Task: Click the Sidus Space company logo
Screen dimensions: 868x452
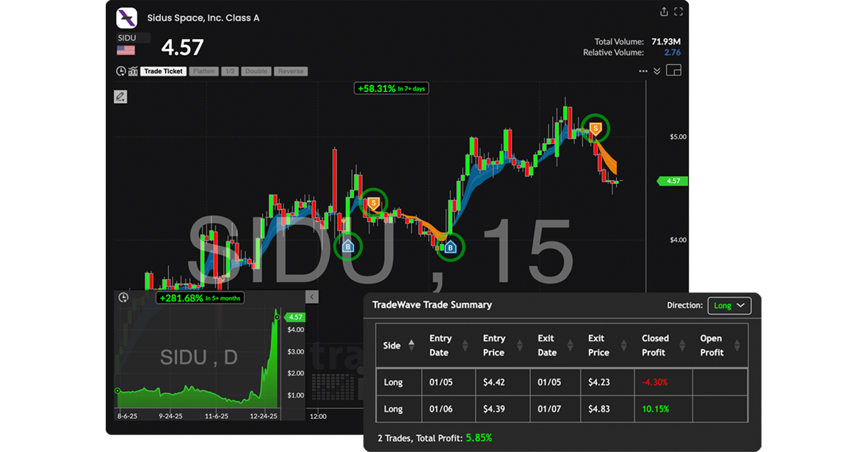Action: (127, 18)
